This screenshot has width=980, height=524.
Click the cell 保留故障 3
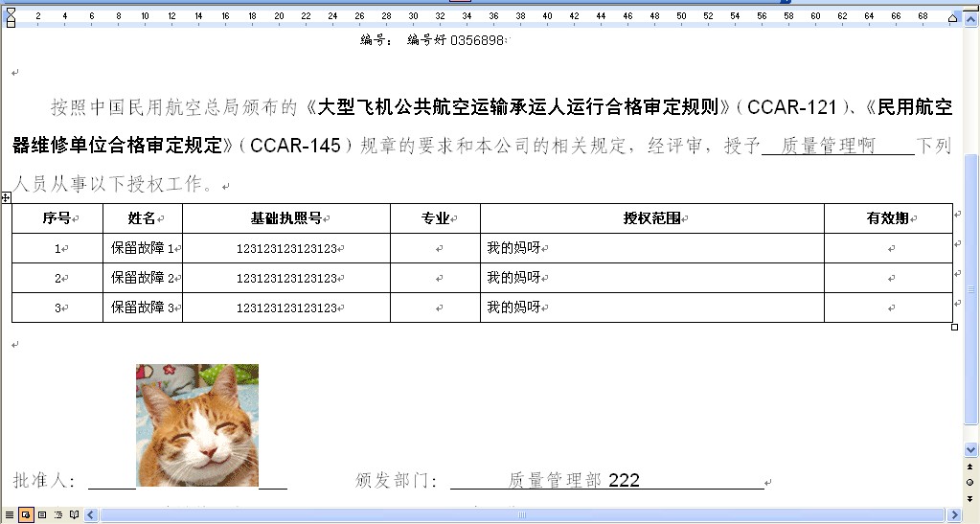143,308
